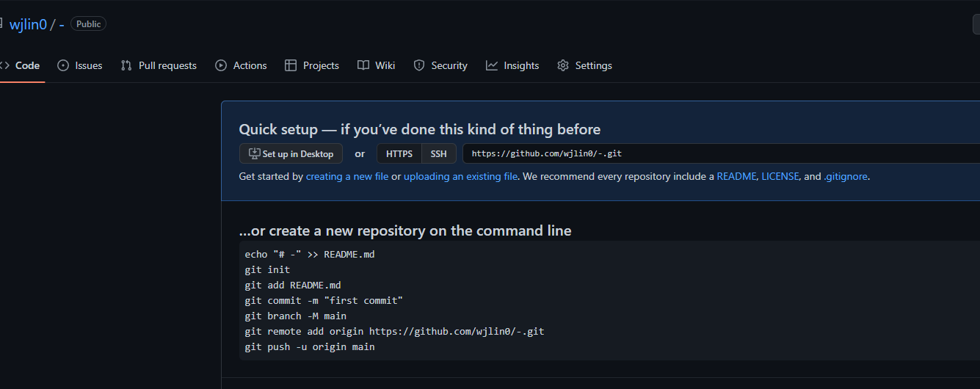Click the Security shield icon
The width and height of the screenshot is (980, 389).
click(x=419, y=65)
